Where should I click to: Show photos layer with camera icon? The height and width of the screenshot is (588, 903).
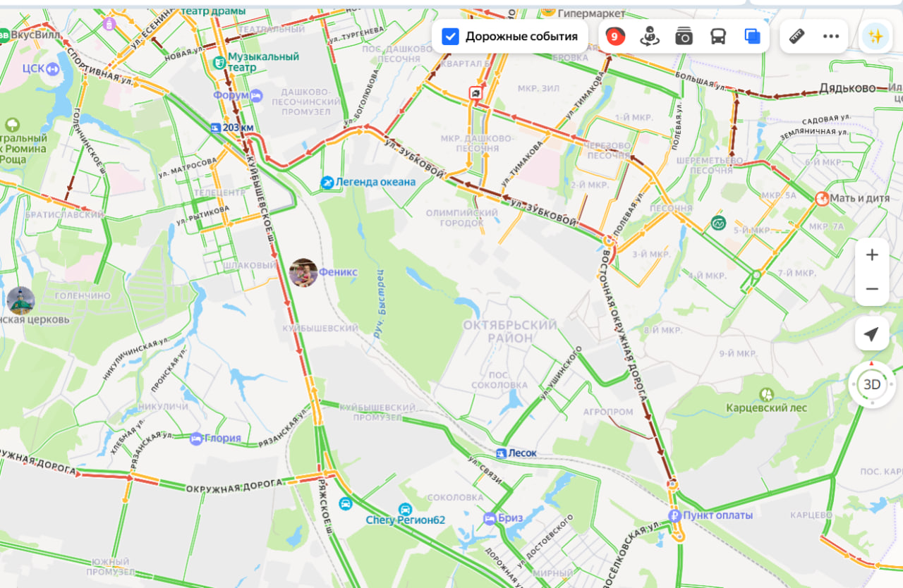(684, 37)
